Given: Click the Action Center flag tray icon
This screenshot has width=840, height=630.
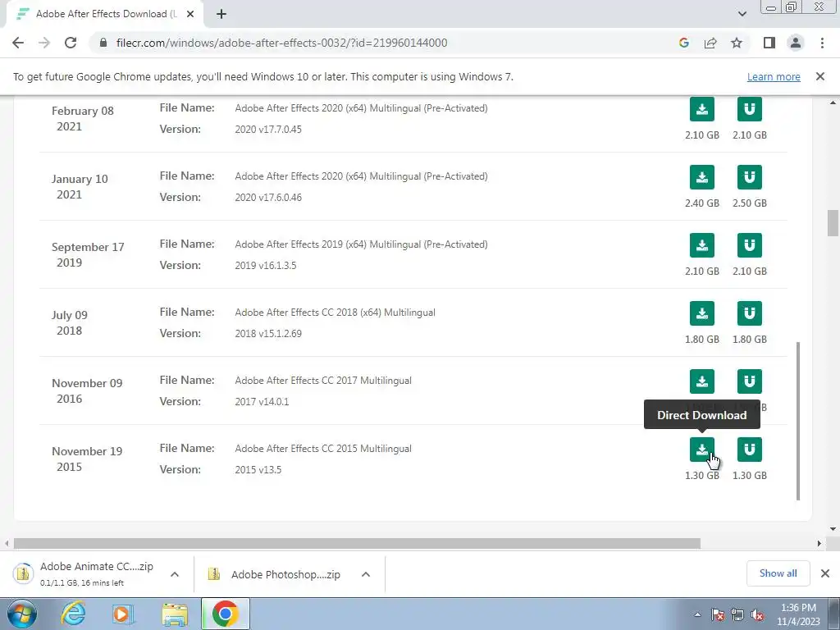Looking at the screenshot, I should (x=718, y=615).
